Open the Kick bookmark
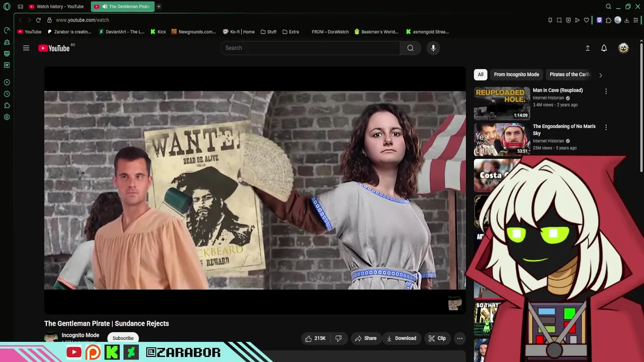 158,32
